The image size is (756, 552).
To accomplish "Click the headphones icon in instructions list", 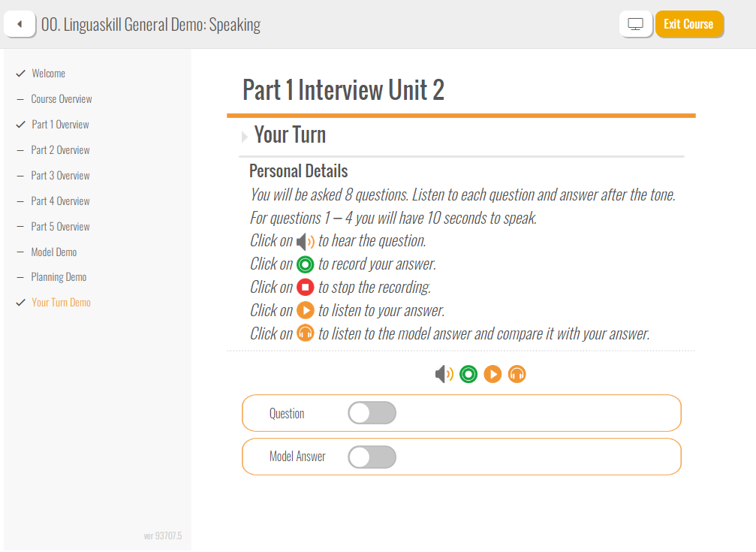I will [306, 333].
